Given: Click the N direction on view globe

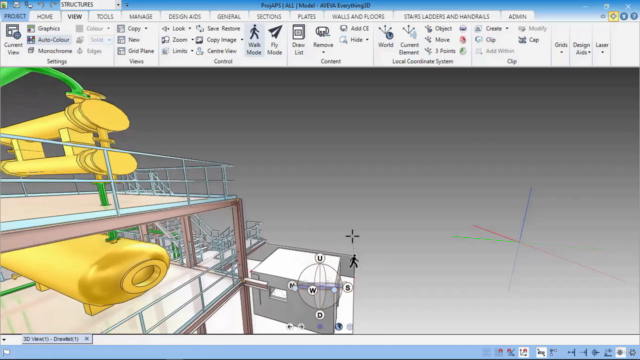Looking at the screenshot, I should (x=292, y=286).
